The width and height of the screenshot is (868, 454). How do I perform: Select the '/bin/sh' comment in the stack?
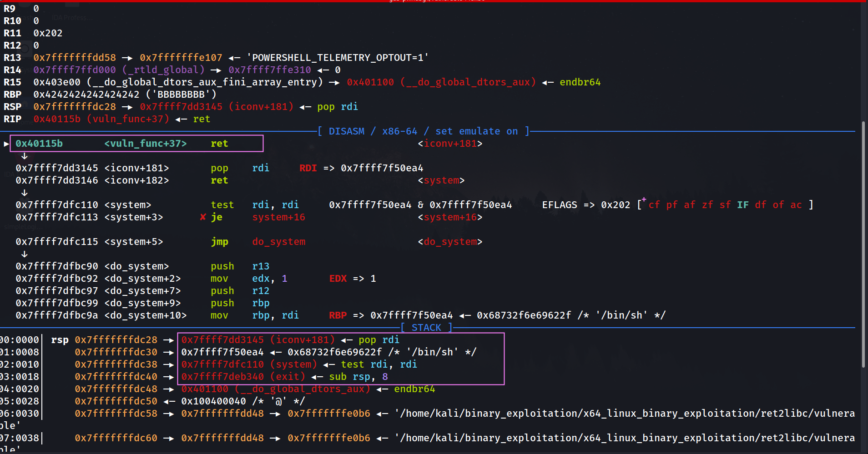[432, 352]
